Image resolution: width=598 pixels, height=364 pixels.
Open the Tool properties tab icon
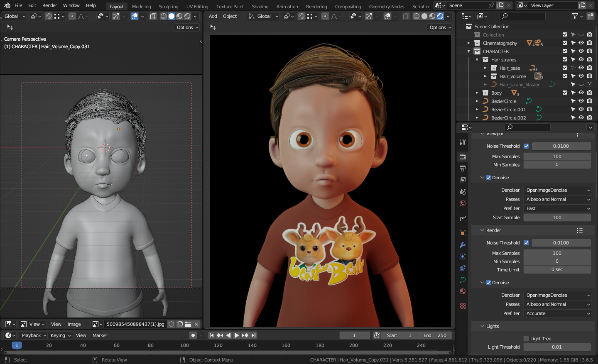463,142
